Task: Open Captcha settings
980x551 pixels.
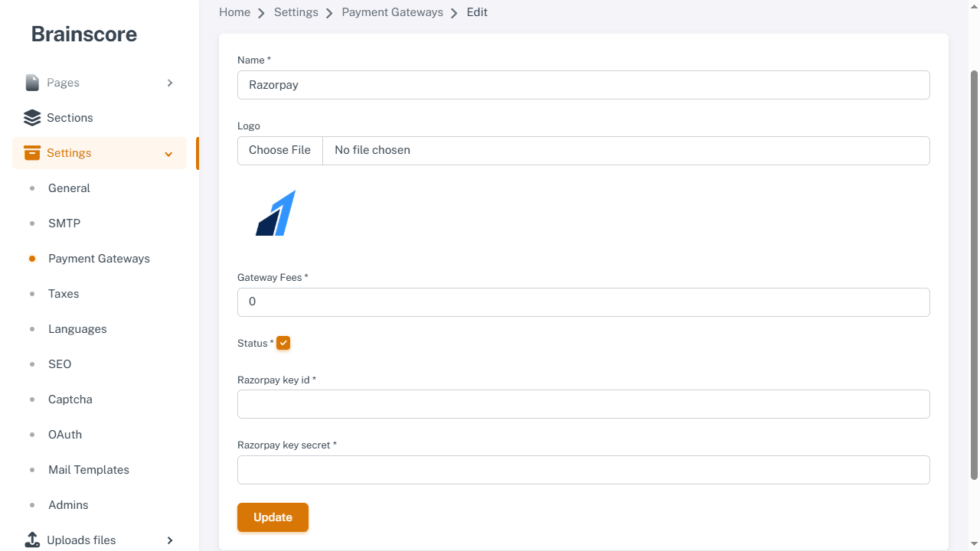Action: 70,399
